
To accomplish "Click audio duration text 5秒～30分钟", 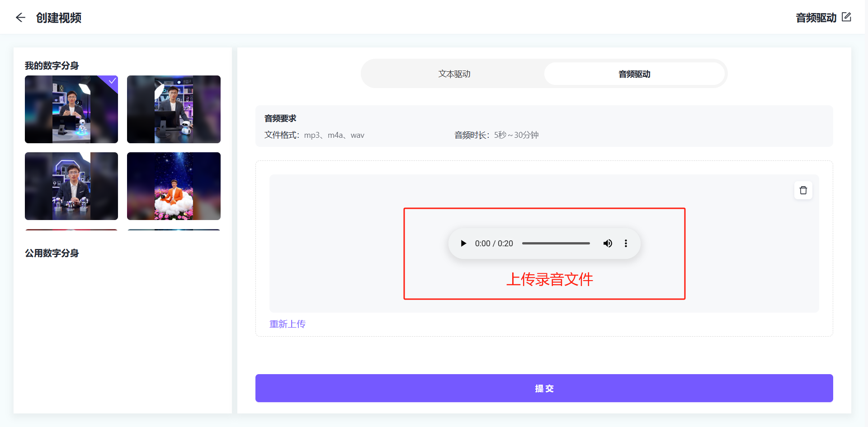I will [516, 135].
